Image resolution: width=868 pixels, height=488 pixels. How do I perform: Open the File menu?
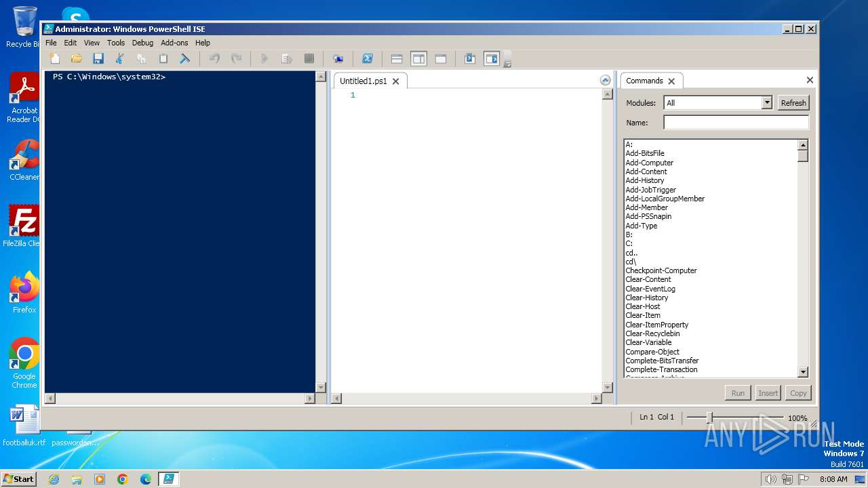click(51, 43)
